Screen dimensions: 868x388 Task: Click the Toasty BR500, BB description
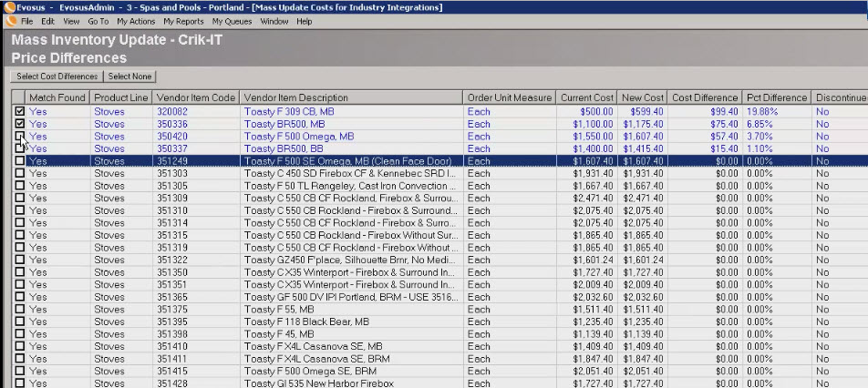point(284,148)
